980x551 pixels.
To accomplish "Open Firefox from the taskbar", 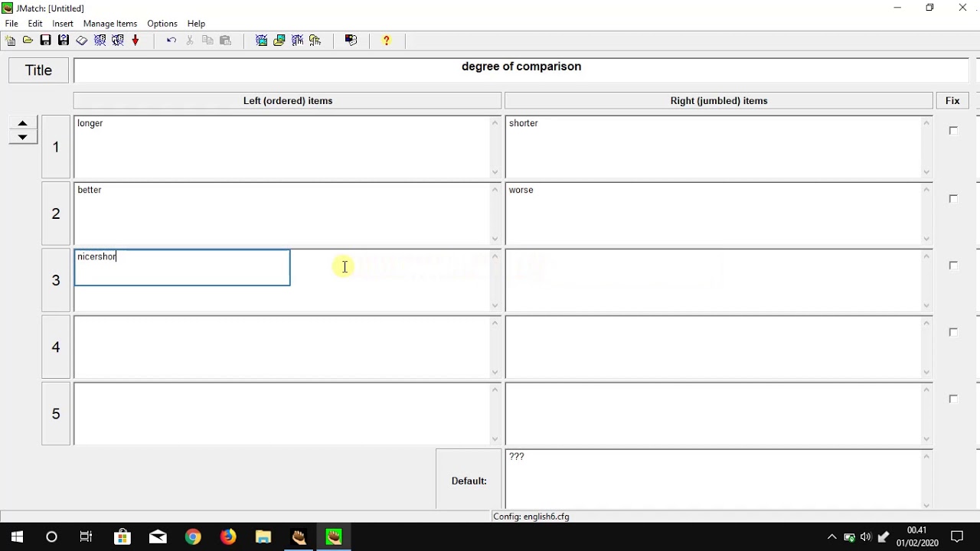I will (x=228, y=537).
